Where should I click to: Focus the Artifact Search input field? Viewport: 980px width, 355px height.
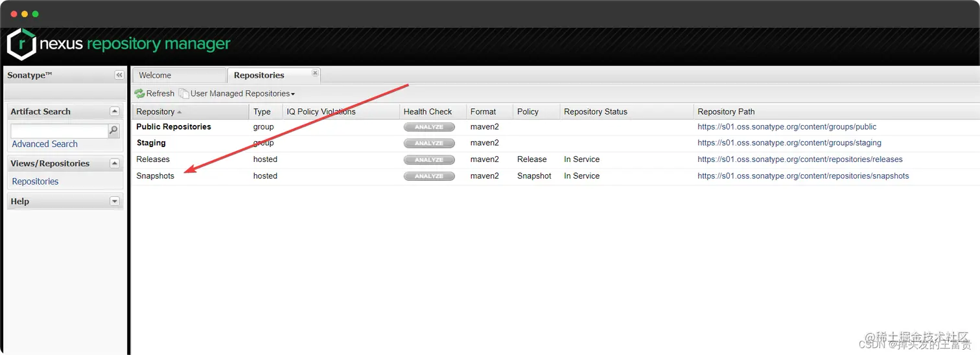point(59,131)
